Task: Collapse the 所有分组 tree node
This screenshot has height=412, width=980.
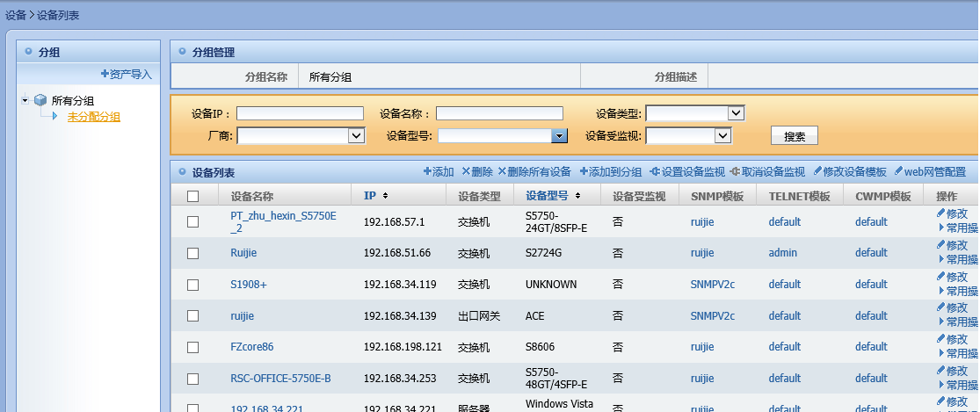Action: (25, 100)
